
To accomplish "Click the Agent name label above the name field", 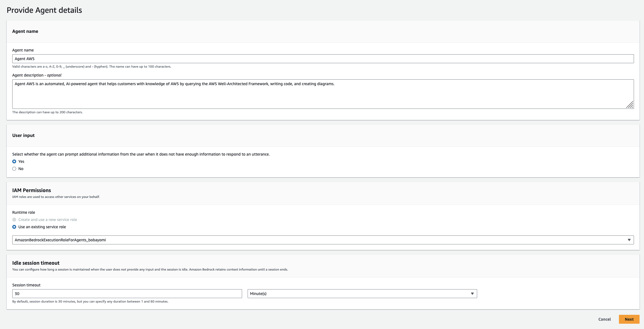I will click(23, 50).
